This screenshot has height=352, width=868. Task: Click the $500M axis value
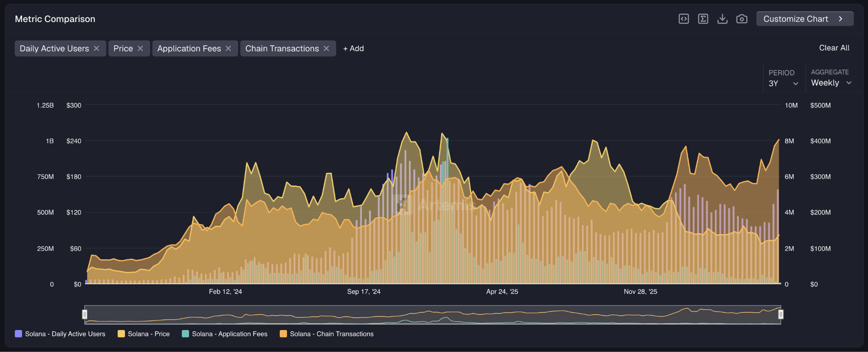click(821, 105)
